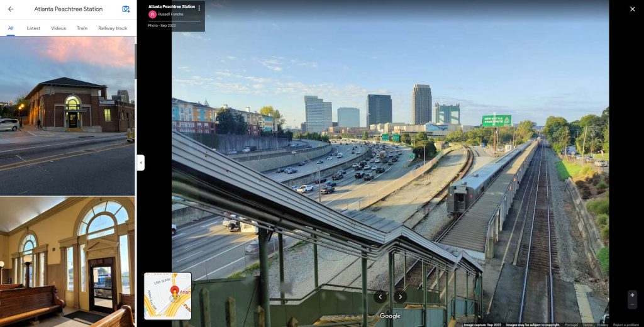Collapse the side photo panel
Viewport: 644px width, 327px height.
tap(140, 163)
